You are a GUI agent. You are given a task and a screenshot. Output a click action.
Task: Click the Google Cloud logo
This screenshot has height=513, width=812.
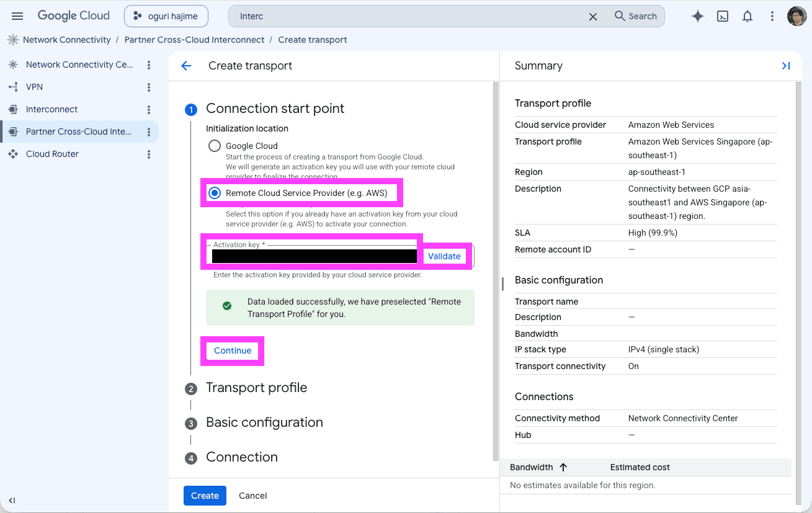(73, 16)
